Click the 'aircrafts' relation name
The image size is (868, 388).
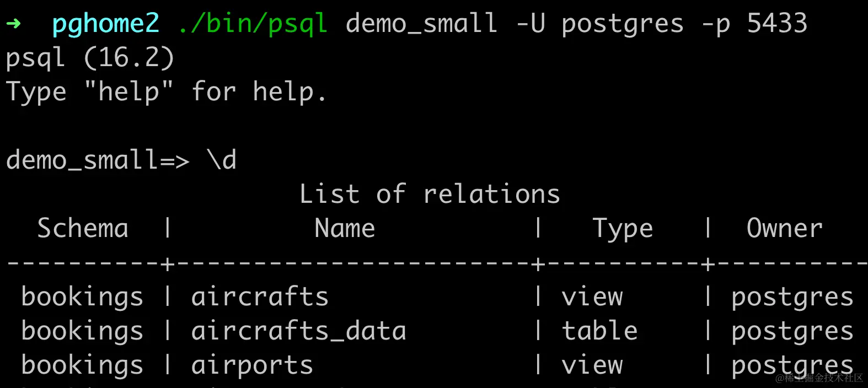pyautogui.click(x=260, y=297)
